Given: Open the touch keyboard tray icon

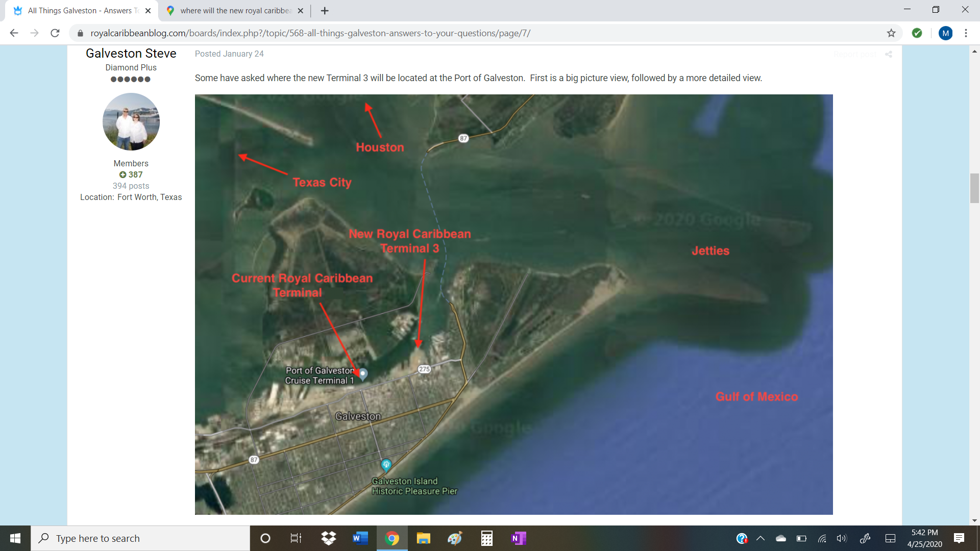Looking at the screenshot, I should 890,538.
